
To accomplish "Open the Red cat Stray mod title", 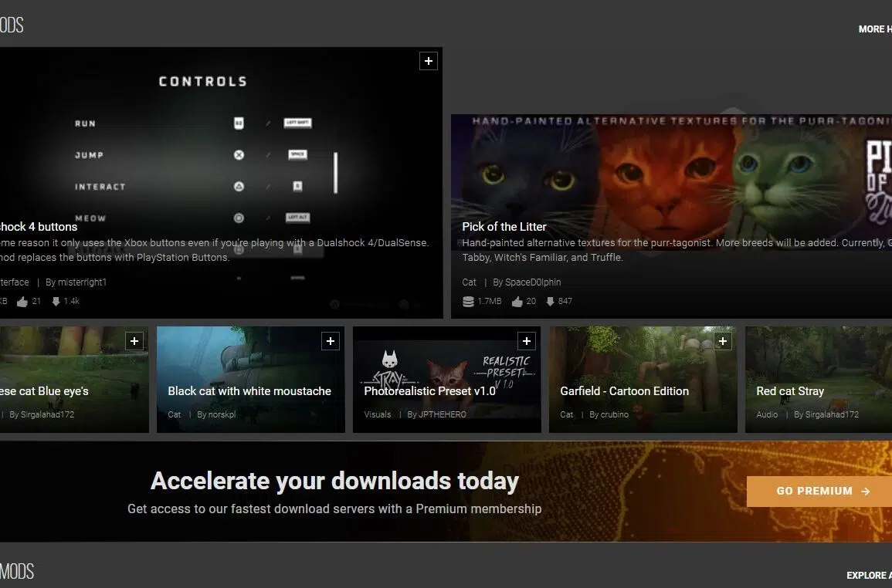I will click(x=790, y=391).
